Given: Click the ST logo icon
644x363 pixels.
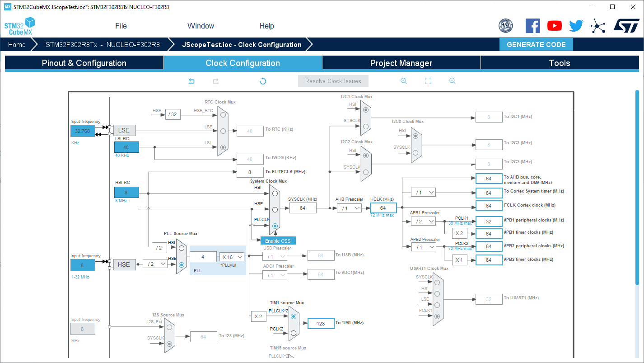Looking at the screenshot, I should click(x=626, y=26).
